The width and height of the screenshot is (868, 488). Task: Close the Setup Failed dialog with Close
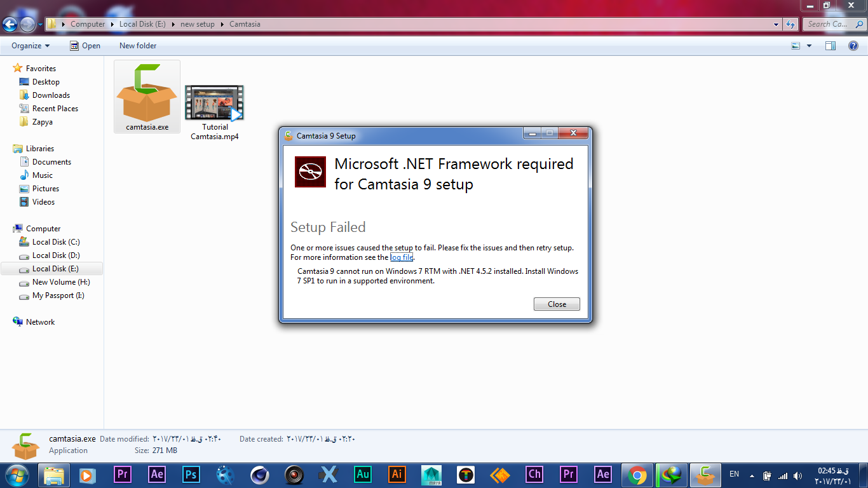557,304
